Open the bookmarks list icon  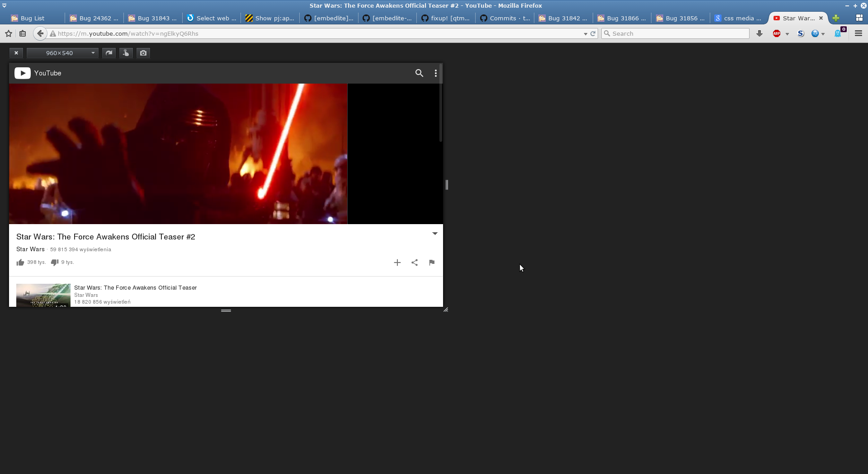tap(23, 33)
